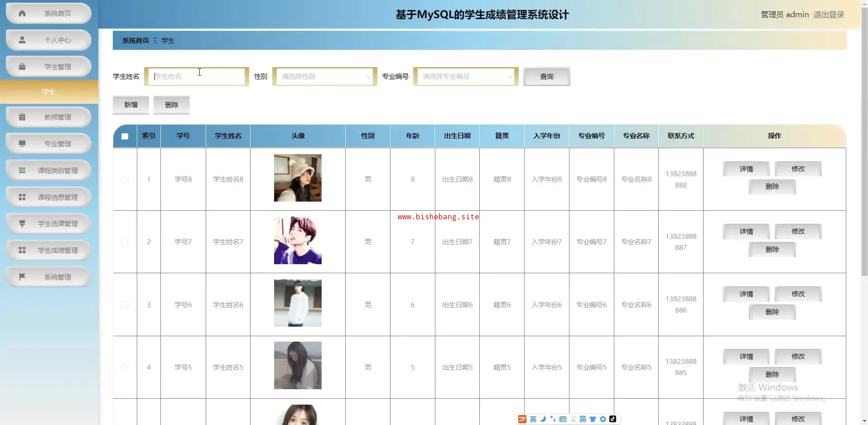The height and width of the screenshot is (425, 868).
Task: Click the icon beside 学生选课管理
Action: coord(22,223)
